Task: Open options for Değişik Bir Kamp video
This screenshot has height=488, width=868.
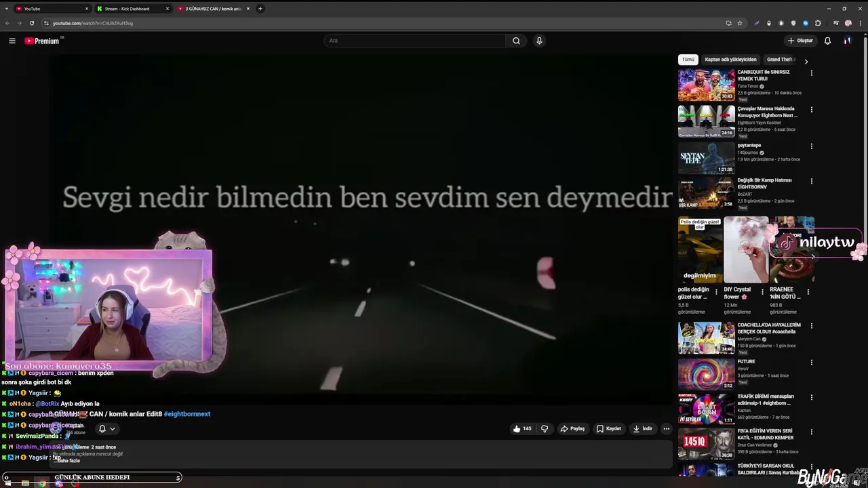Action: click(x=811, y=182)
